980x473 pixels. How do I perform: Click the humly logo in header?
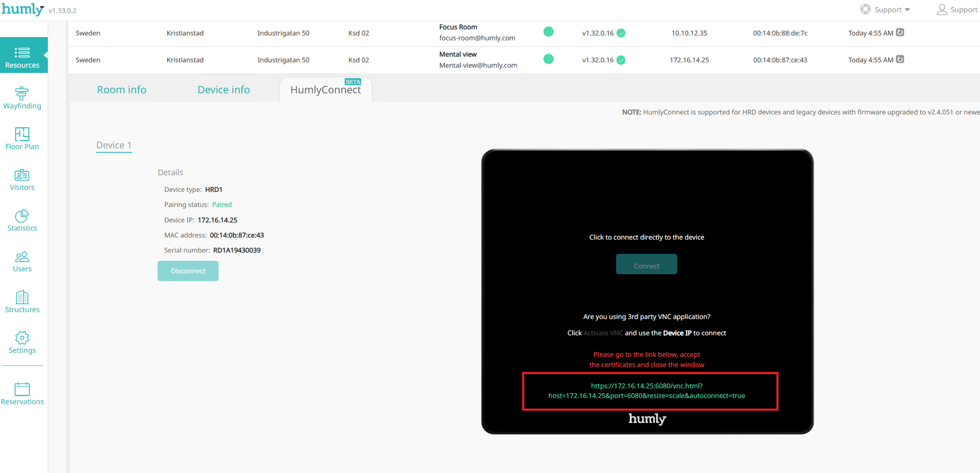tap(22, 9)
